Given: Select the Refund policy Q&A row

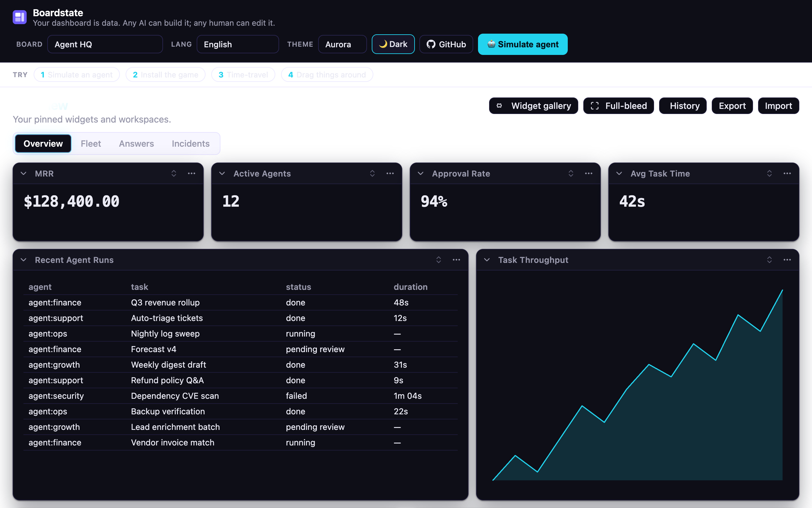Looking at the screenshot, I should pos(240,380).
